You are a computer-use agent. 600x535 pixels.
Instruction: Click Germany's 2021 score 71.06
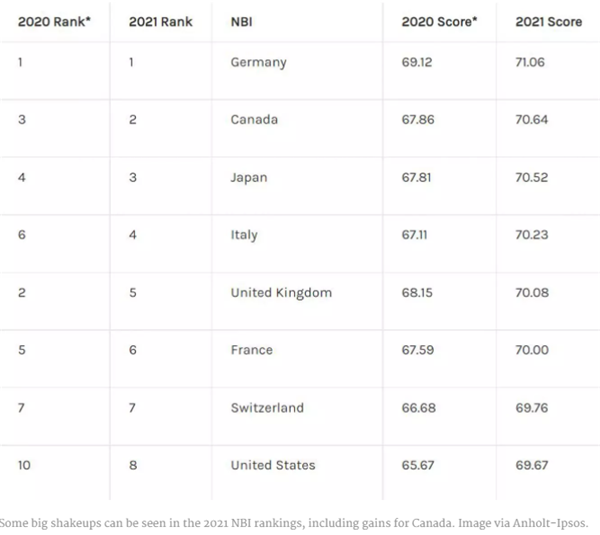click(x=530, y=62)
